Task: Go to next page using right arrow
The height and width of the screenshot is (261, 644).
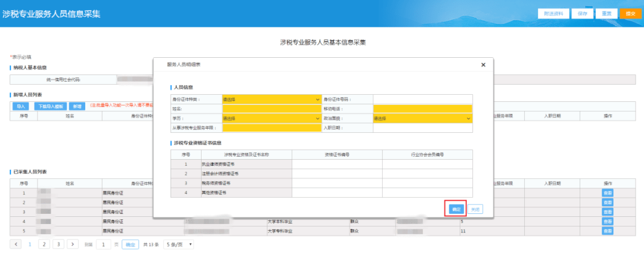Action: tap(73, 244)
